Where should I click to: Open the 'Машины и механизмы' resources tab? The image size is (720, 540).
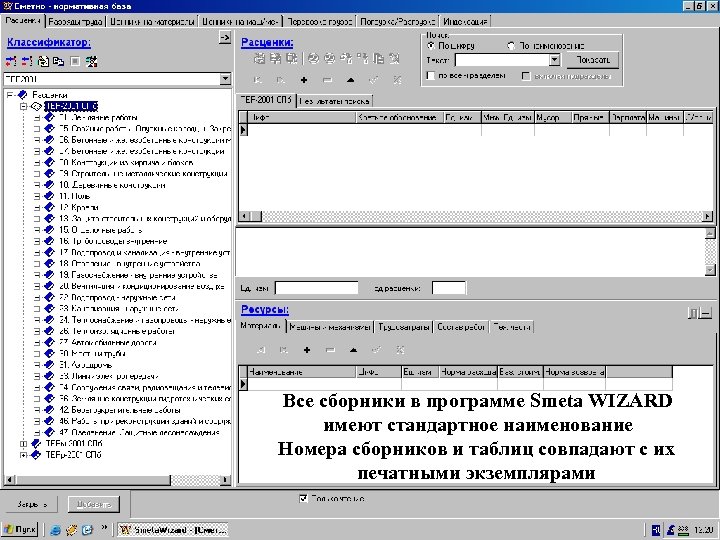330,327
